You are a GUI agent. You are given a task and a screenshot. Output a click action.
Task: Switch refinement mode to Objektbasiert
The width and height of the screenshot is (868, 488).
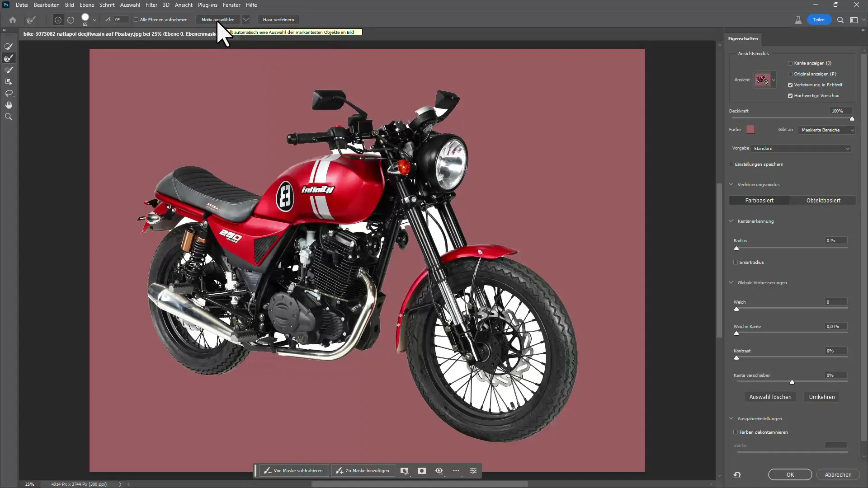(x=823, y=201)
